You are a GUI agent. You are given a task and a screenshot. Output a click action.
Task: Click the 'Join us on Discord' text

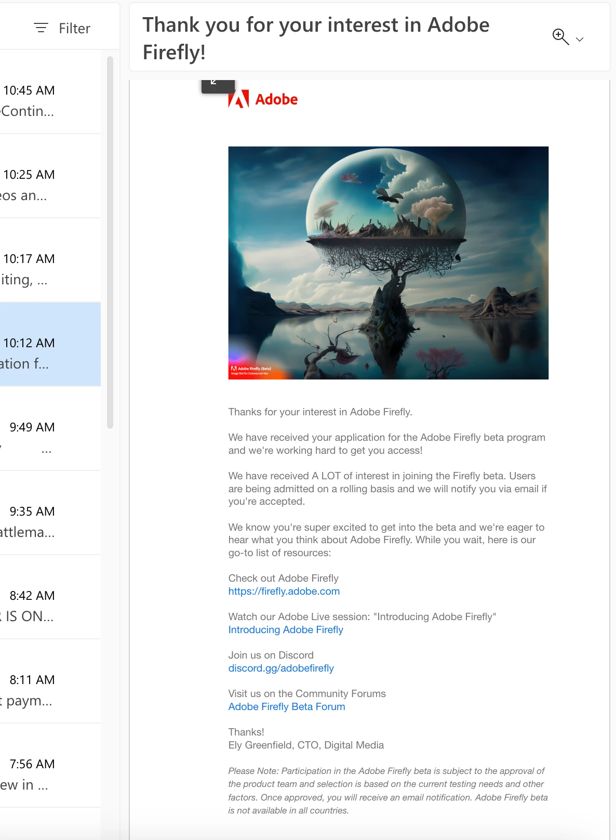[271, 655]
